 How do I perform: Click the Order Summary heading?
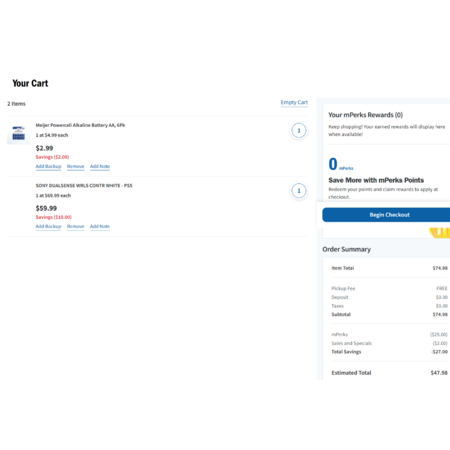point(346,249)
